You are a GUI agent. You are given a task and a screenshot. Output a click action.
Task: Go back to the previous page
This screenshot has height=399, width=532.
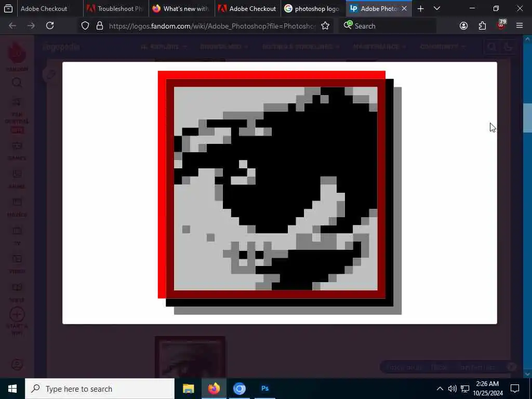(12, 26)
